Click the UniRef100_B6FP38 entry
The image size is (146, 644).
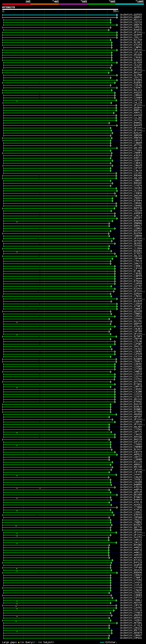(x=131, y=208)
